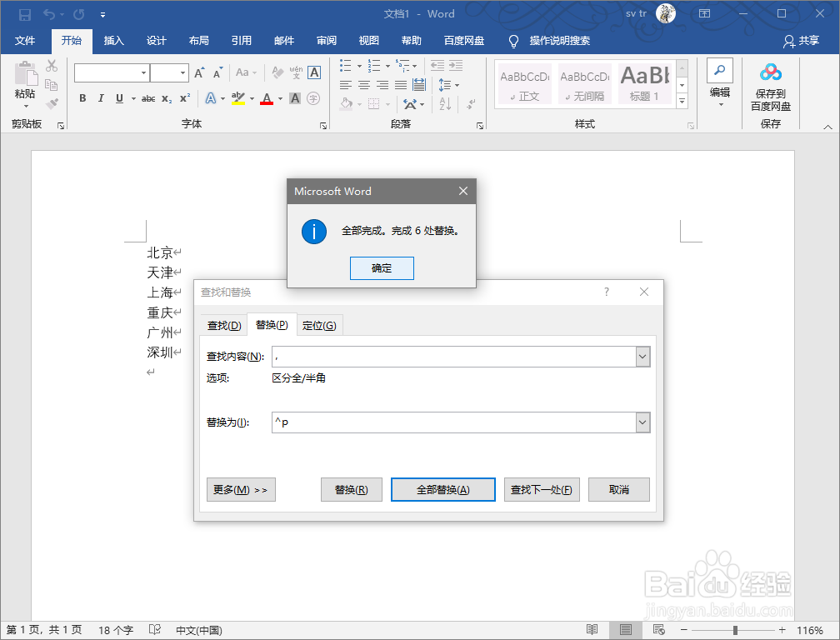This screenshot has width=840, height=640.
Task: Click 更多(M) >> button
Action: (241, 489)
